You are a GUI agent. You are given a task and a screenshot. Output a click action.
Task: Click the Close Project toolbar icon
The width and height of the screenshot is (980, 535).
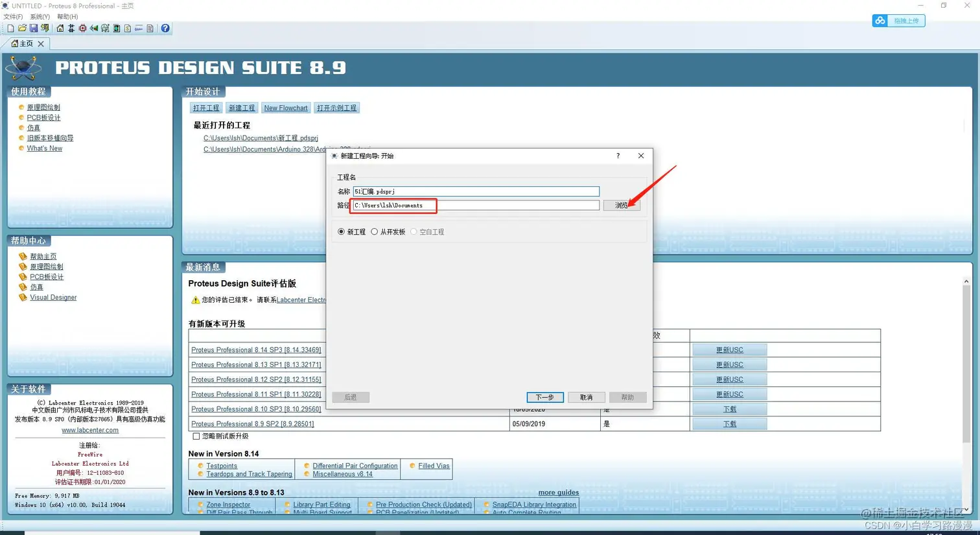coord(45,29)
